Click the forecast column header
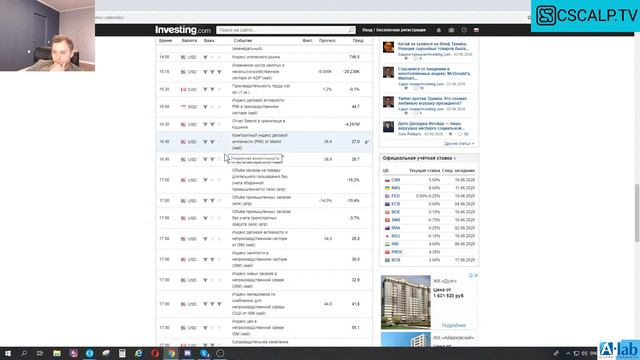 point(327,41)
